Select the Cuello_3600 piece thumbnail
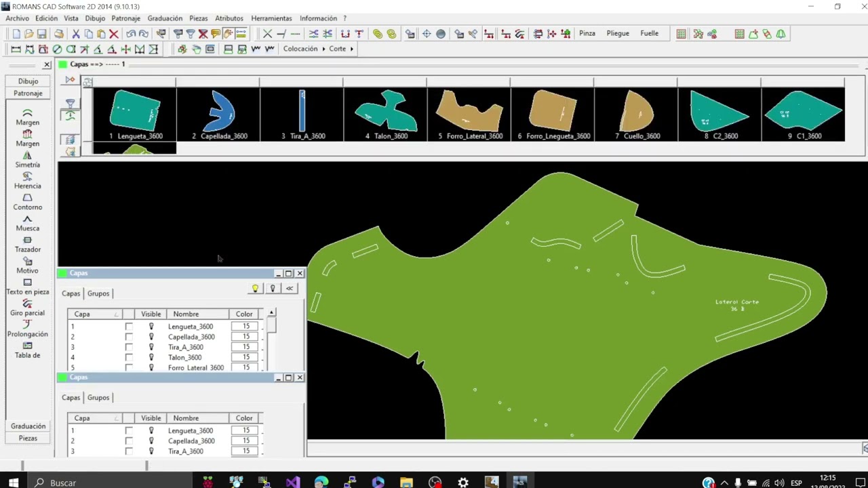The width and height of the screenshot is (868, 488). click(x=635, y=115)
